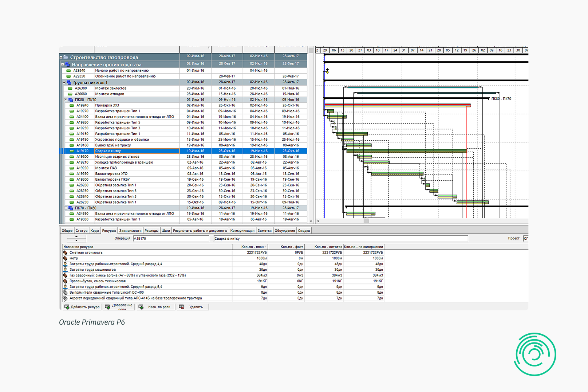Open the Обсуждение tab
This screenshot has height=392, width=588.
(x=285, y=231)
